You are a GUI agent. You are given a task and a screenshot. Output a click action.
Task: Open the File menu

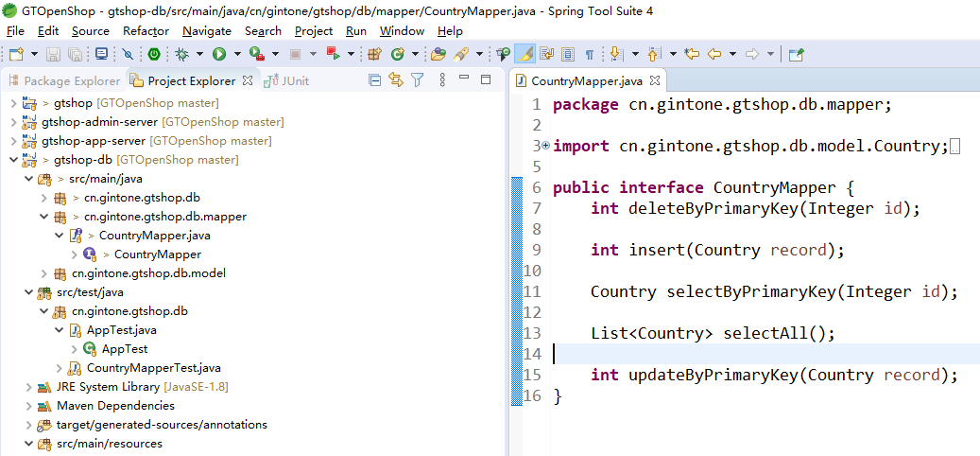(16, 30)
